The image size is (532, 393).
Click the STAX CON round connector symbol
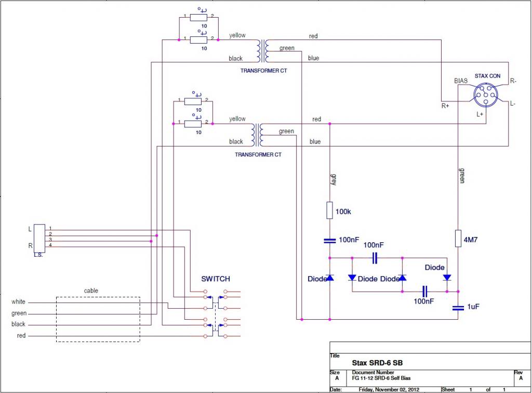(x=486, y=95)
